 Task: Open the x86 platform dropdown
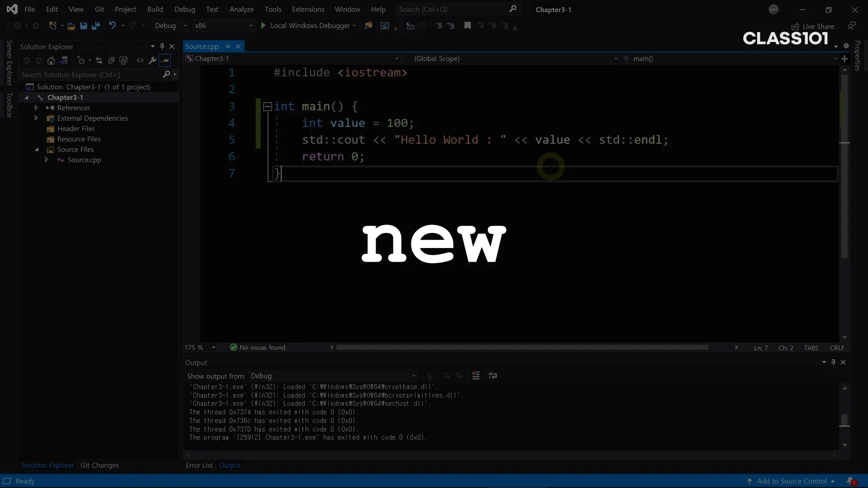(x=224, y=26)
